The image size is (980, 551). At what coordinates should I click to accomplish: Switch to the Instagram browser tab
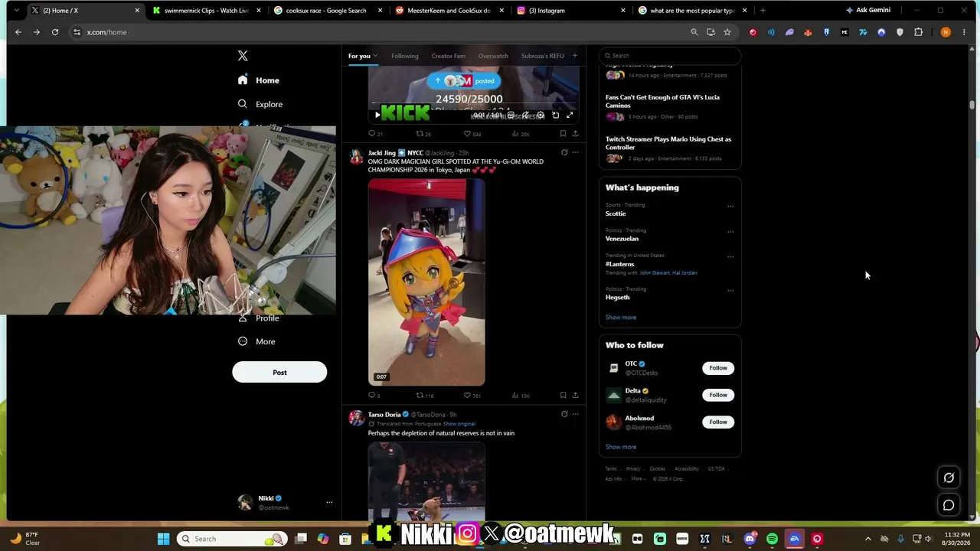[571, 11]
